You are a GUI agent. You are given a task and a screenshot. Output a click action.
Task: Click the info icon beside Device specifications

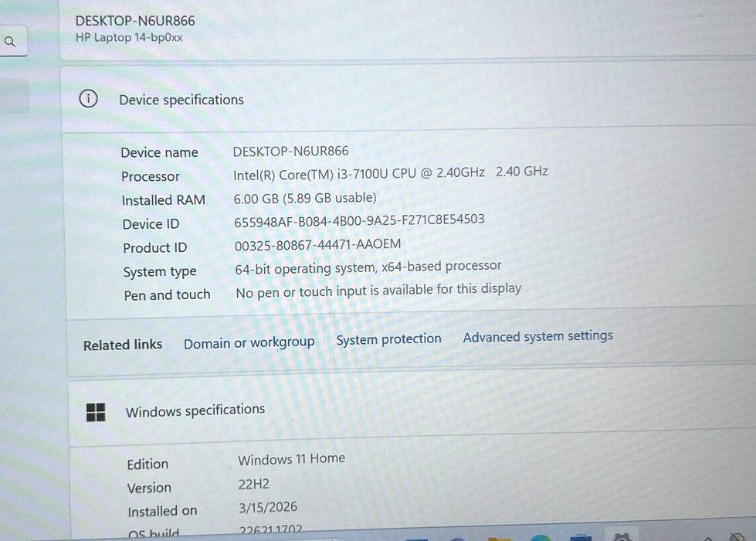(88, 98)
